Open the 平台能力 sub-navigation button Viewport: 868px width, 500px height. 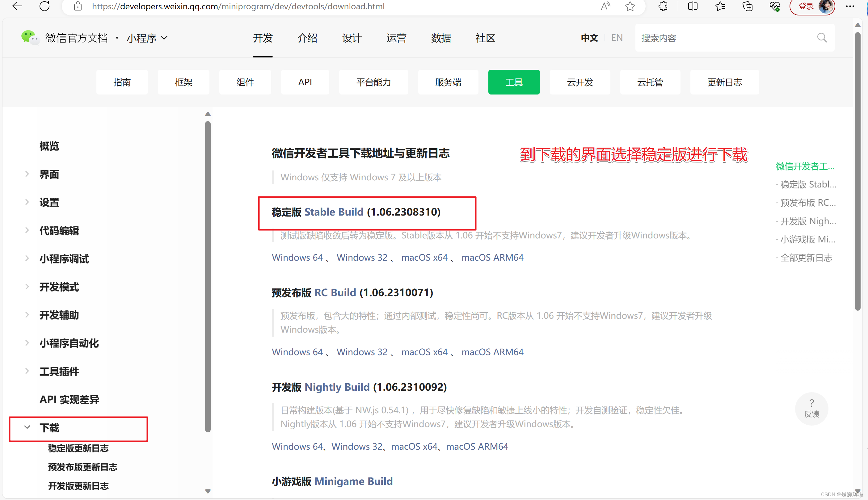(x=373, y=82)
